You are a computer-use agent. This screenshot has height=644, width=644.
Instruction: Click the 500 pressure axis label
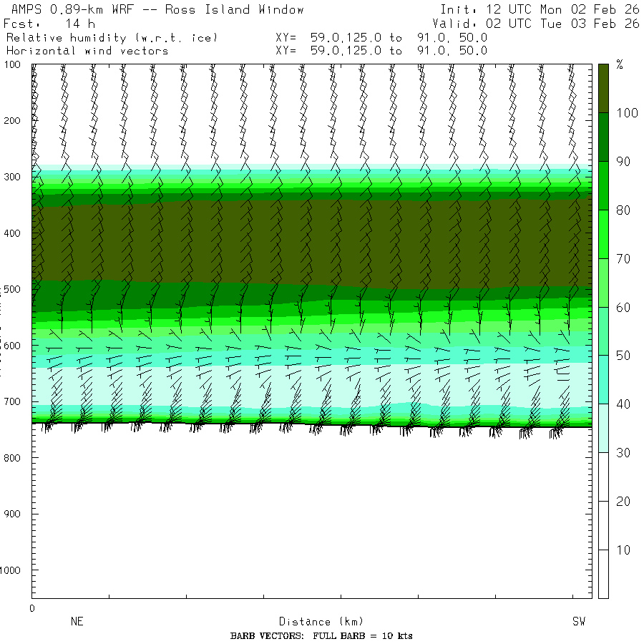click(x=12, y=289)
